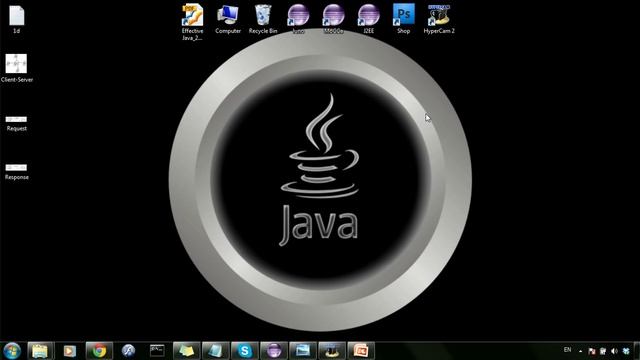Click the Show desktop button

[x=637, y=351]
